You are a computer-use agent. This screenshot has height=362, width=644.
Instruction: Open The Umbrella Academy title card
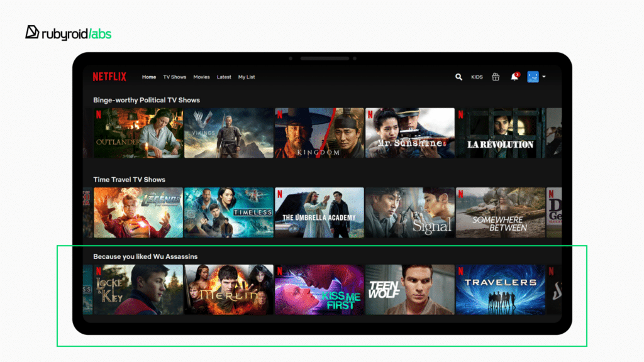pos(319,212)
